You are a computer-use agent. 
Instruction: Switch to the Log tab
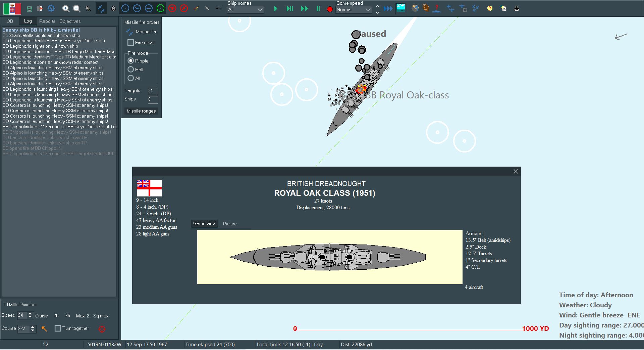pyautogui.click(x=28, y=21)
